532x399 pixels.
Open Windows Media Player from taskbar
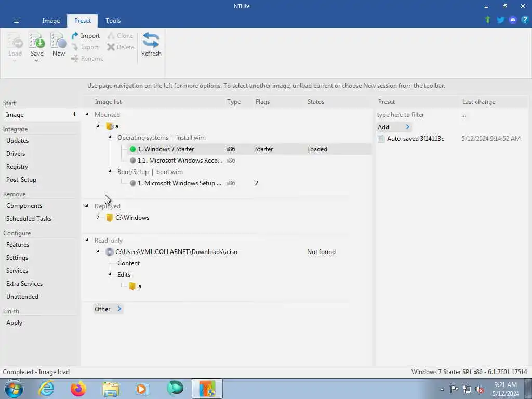pyautogui.click(x=142, y=389)
